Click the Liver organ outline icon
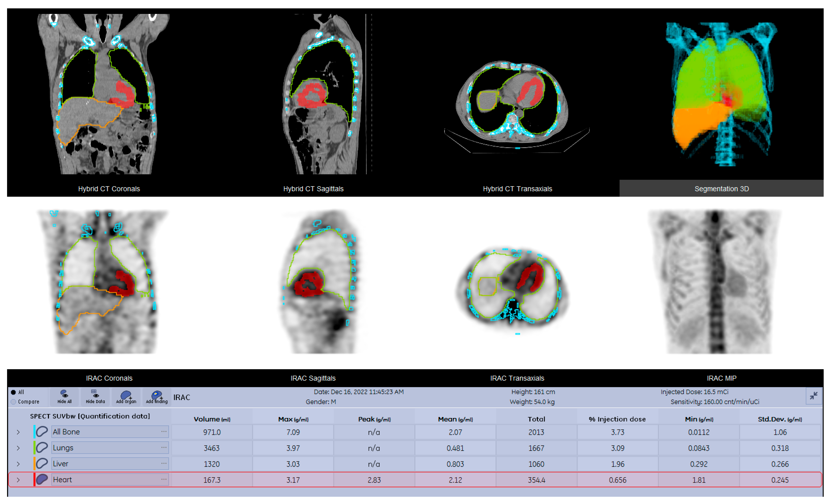Screen dimensions: 830x504 pos(42,464)
